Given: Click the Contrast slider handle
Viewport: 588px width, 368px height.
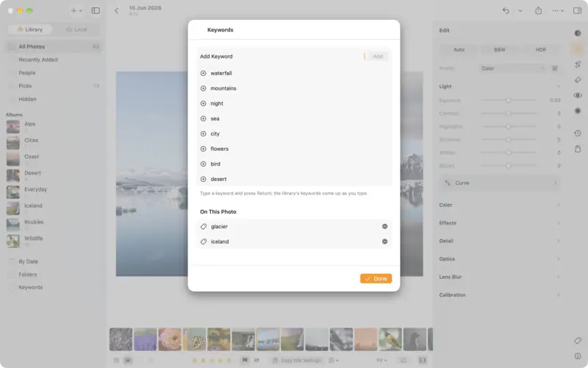Looking at the screenshot, I should click(509, 113).
